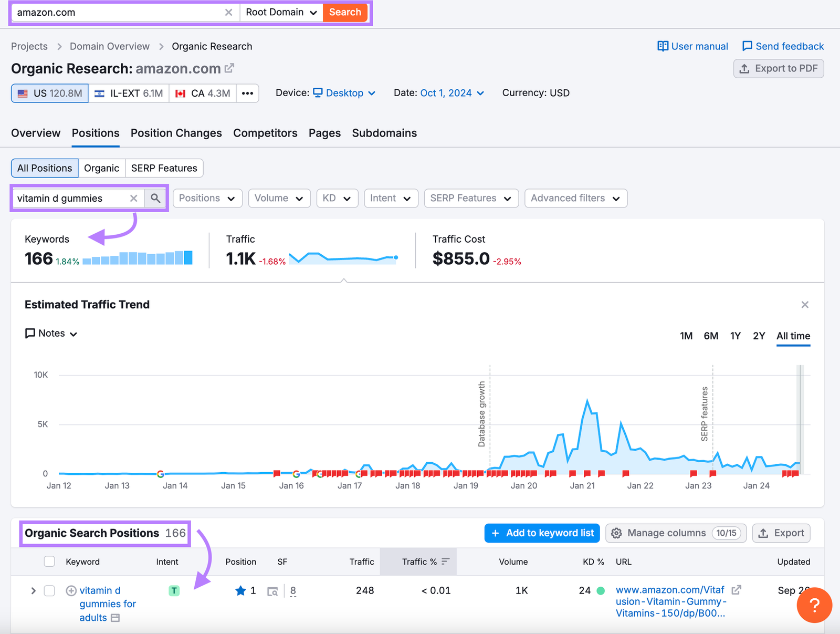Image resolution: width=840 pixels, height=634 pixels.
Task: Select the Organic positions toggle
Action: point(101,168)
